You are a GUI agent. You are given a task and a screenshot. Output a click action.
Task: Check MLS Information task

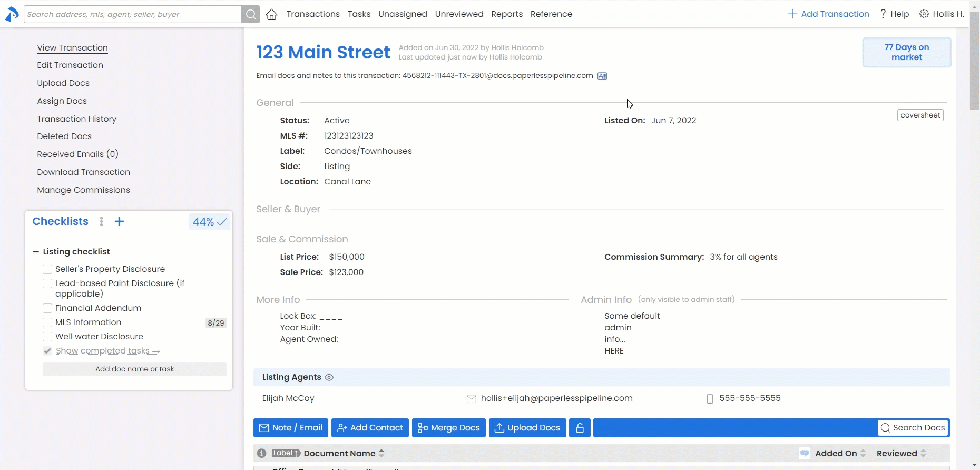[47, 322]
